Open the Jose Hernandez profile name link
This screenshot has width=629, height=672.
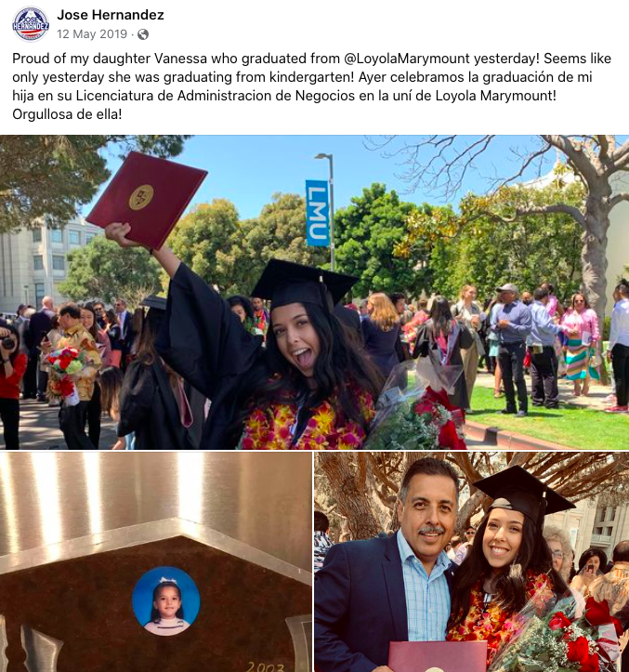click(x=111, y=15)
